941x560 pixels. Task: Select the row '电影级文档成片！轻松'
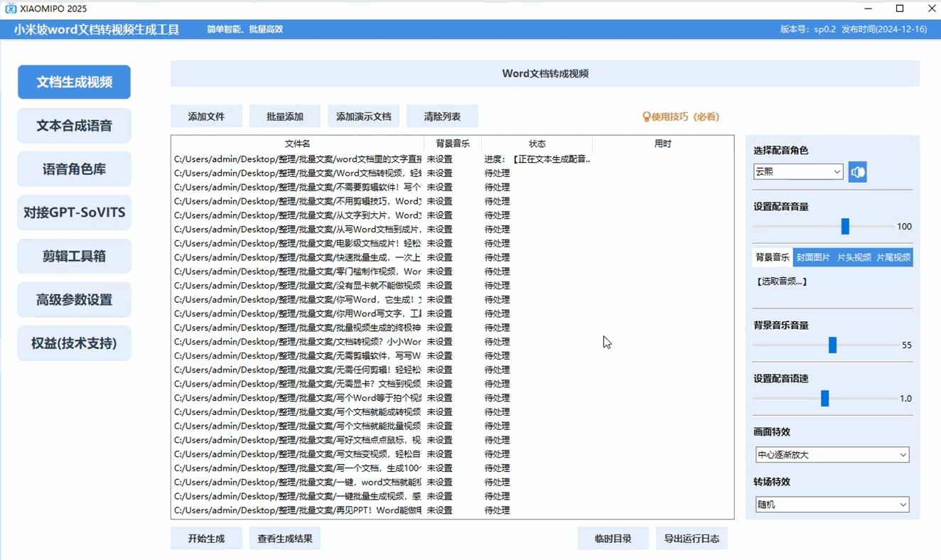click(x=452, y=243)
